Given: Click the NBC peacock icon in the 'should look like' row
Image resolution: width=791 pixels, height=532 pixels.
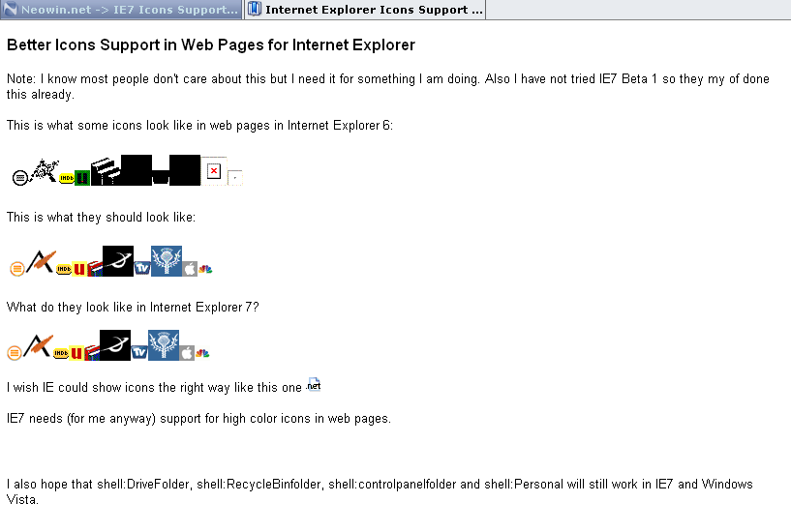Looking at the screenshot, I should (205, 269).
